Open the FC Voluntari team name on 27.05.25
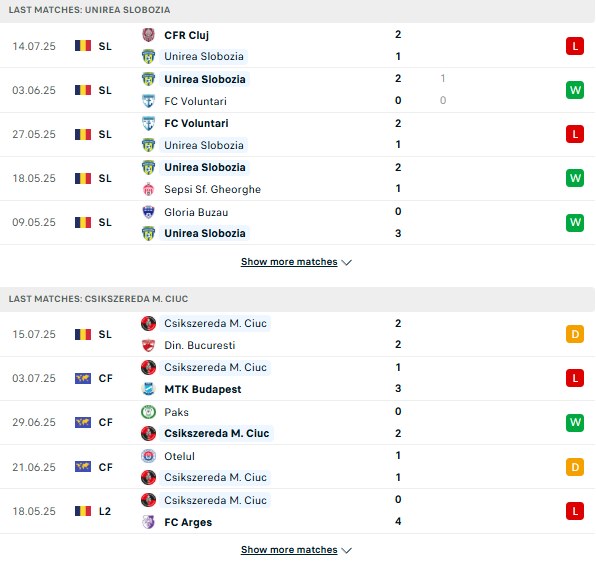The height and width of the screenshot is (562, 596). click(196, 123)
